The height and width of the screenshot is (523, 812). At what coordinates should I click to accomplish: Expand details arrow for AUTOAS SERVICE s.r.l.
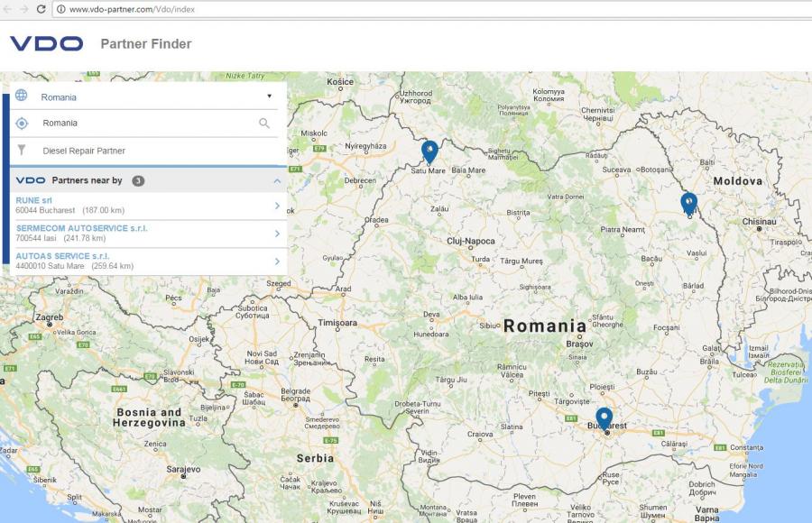[277, 261]
